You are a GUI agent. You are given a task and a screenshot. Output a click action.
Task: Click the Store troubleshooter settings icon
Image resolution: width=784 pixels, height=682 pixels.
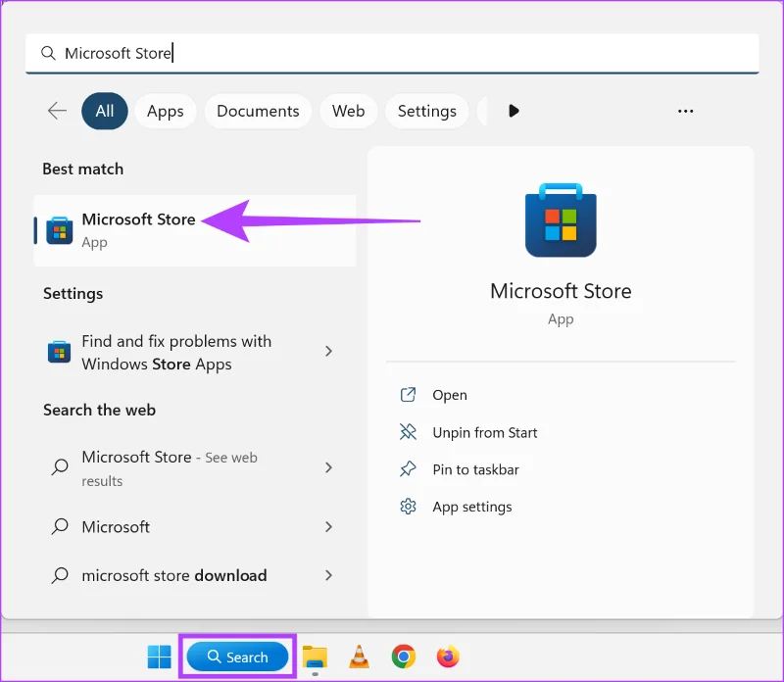tap(59, 352)
